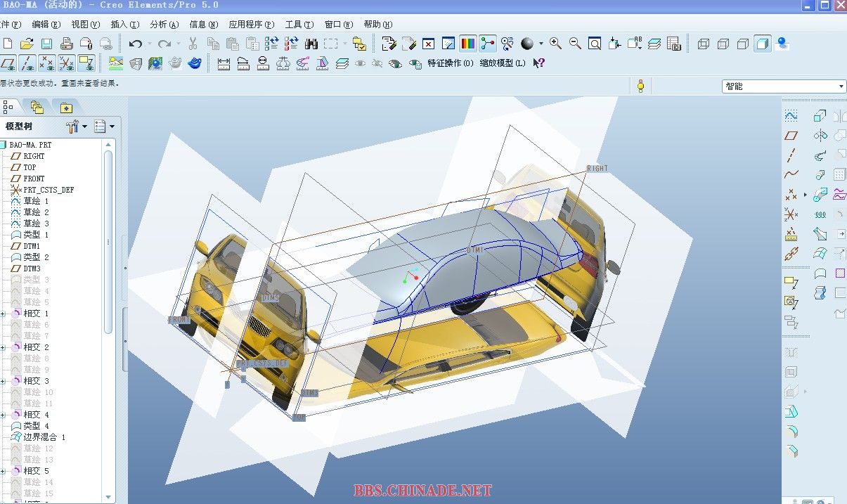Create a datum plane from the right toolbar
This screenshot has height=504, width=847.
click(791, 135)
